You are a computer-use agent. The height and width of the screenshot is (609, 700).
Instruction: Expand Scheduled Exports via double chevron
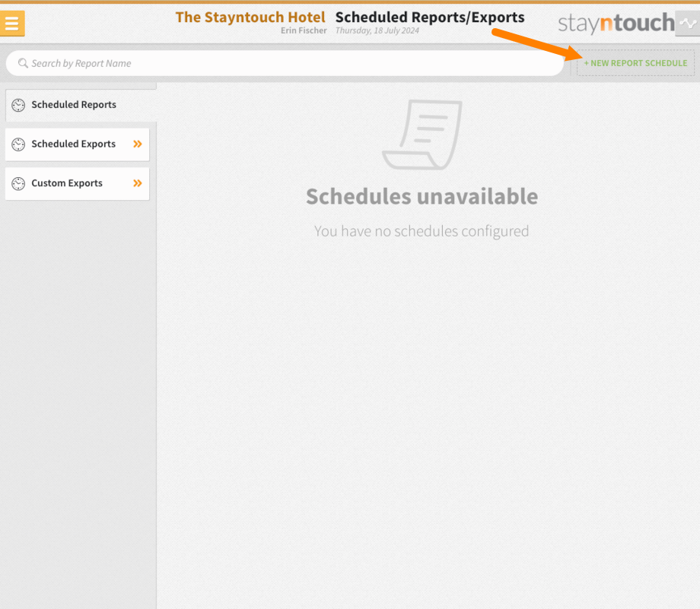(x=138, y=144)
